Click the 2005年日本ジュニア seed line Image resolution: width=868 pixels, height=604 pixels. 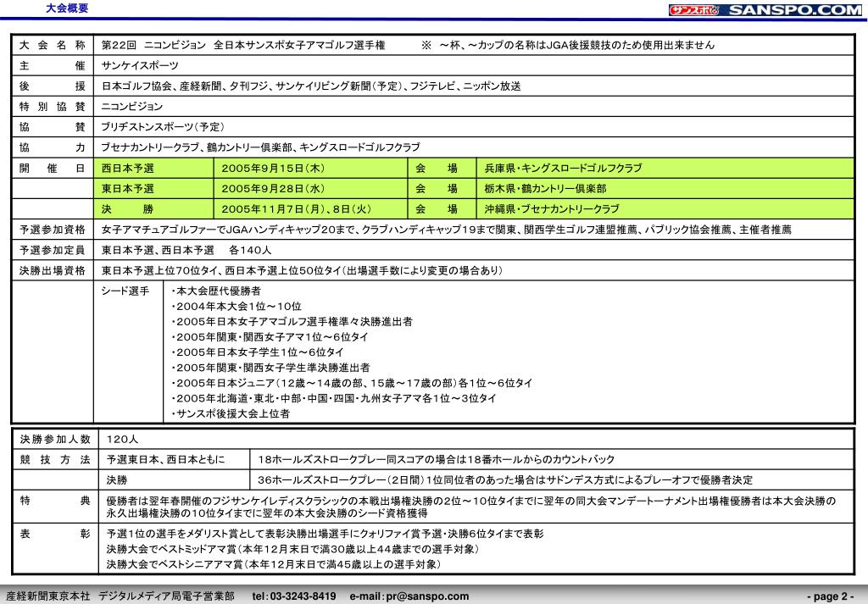point(352,383)
